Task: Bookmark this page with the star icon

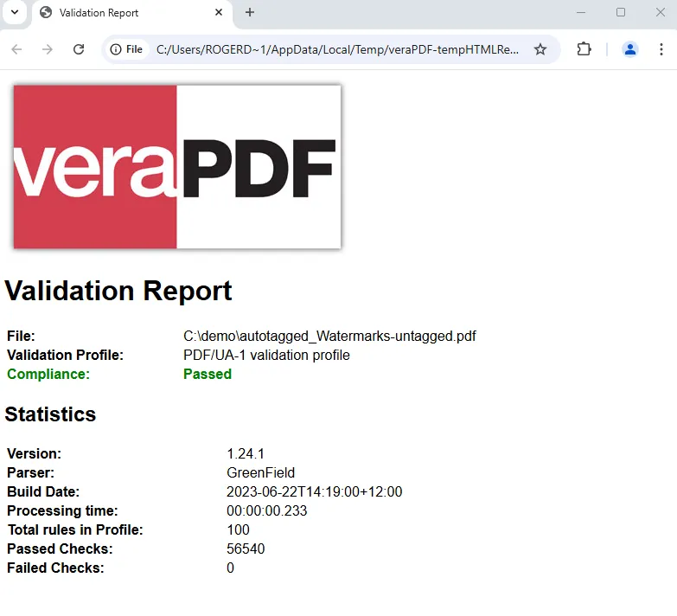Action: point(540,49)
